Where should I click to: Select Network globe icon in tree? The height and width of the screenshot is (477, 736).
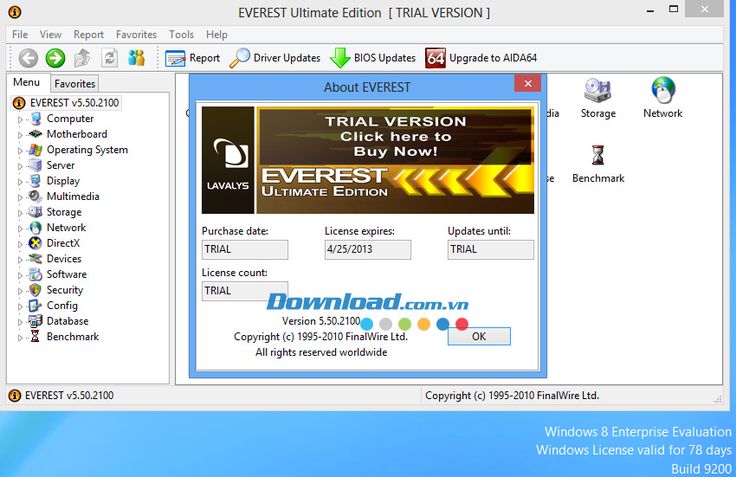[36, 228]
